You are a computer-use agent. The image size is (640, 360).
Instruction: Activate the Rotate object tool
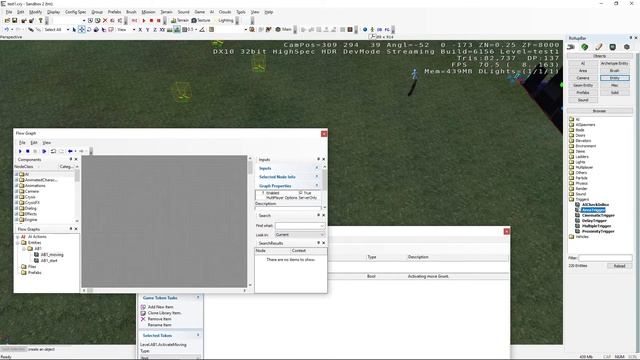click(89, 29)
